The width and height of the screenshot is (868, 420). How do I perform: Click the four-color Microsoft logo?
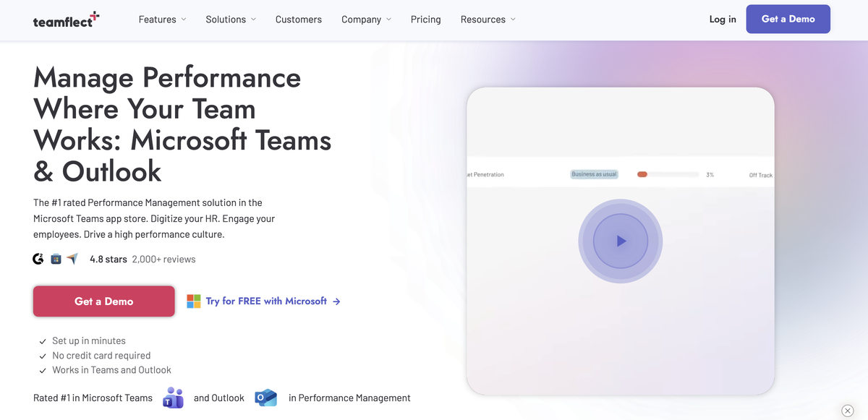[x=193, y=301]
